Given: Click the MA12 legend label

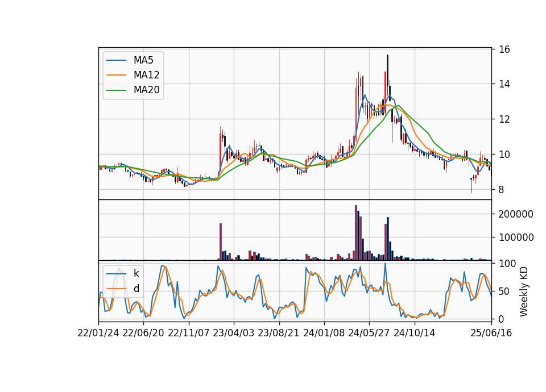Looking at the screenshot, I should [x=146, y=75].
